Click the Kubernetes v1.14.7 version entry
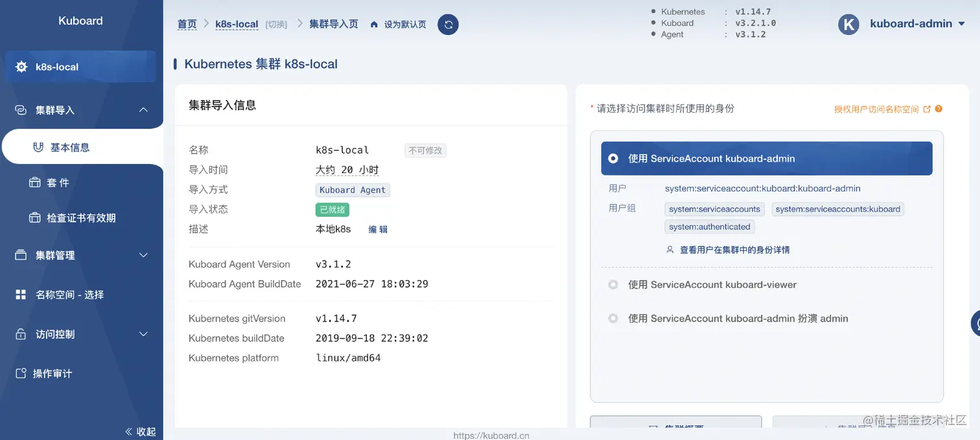 point(712,12)
